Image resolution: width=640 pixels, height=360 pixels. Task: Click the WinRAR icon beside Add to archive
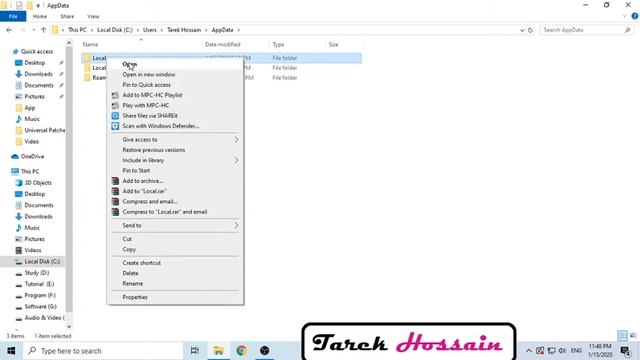pyautogui.click(x=115, y=181)
